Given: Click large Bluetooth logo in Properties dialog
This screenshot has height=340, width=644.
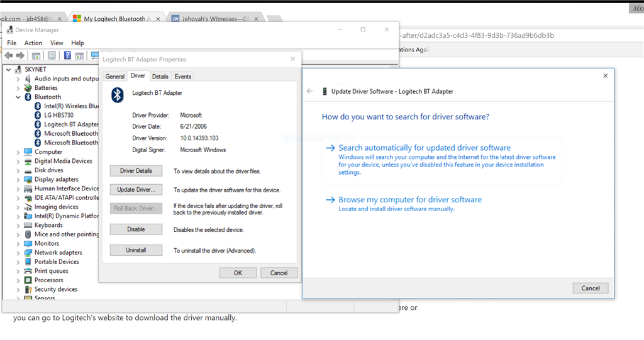Looking at the screenshot, I should tap(118, 95).
